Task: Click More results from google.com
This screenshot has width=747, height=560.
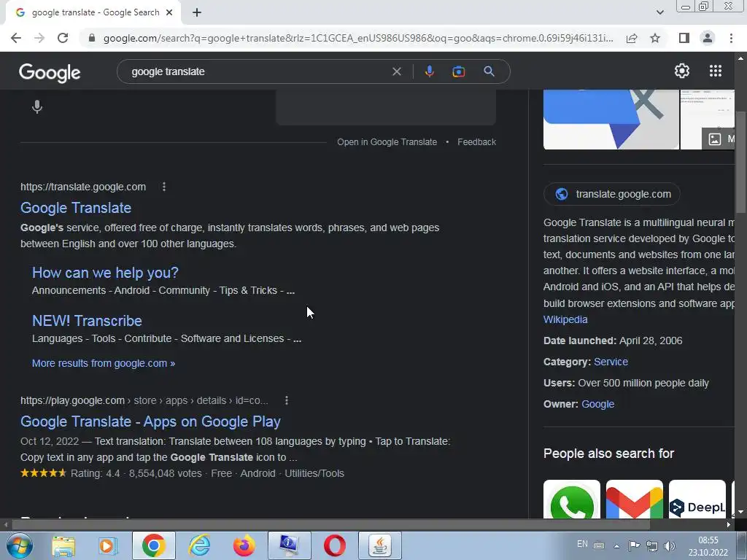Action: click(104, 363)
